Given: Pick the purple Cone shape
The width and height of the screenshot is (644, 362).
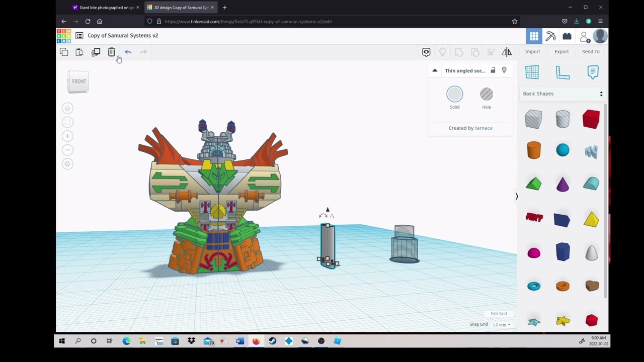Looking at the screenshot, I should click(562, 184).
